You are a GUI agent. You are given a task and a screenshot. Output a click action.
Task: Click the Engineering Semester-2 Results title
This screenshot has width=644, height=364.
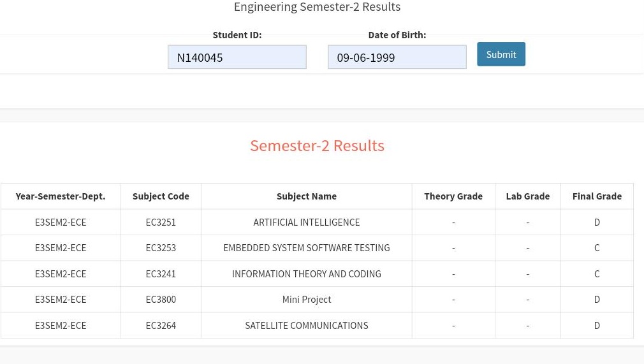[317, 7]
